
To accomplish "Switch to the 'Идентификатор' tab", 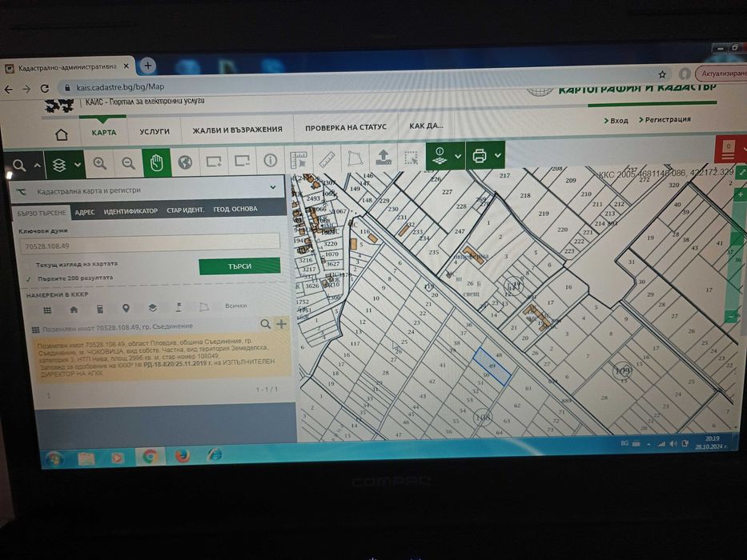I will pos(131,211).
